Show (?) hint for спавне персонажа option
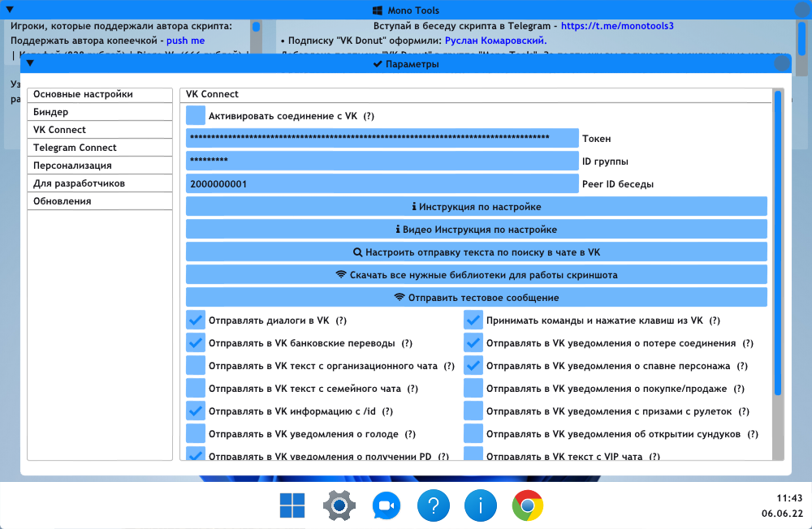 (x=742, y=366)
